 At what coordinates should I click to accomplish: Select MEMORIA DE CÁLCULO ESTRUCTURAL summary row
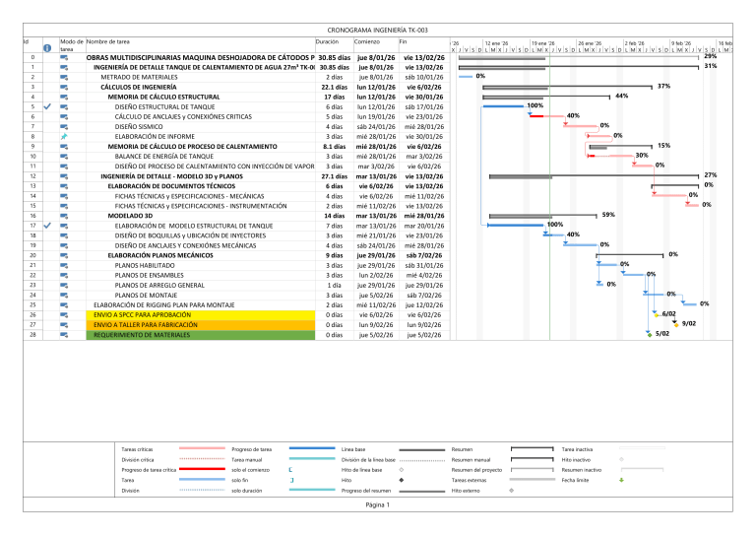[x=163, y=97]
